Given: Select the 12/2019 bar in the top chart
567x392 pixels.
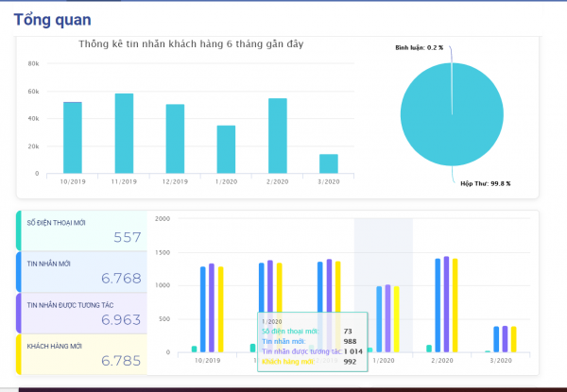Looking at the screenshot, I should [175, 138].
